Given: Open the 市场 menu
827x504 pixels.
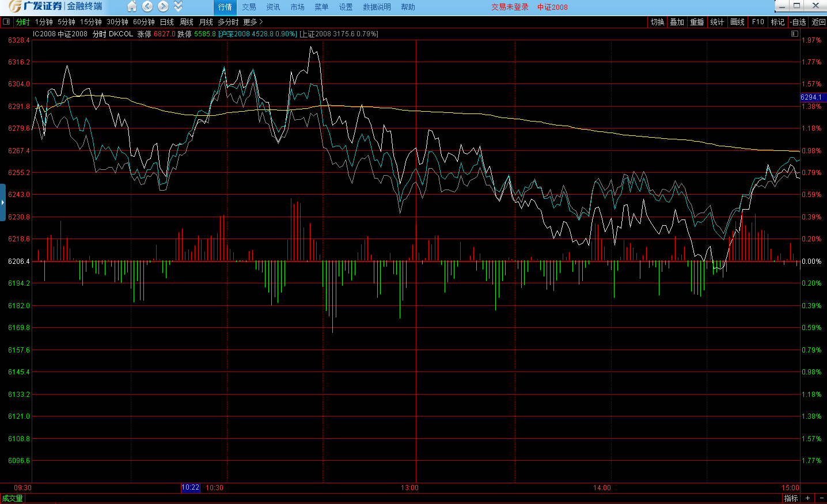Looking at the screenshot, I should pos(297,7).
